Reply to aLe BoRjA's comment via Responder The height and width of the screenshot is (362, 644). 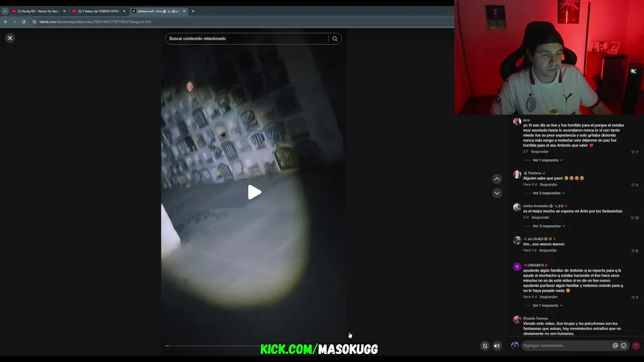[x=548, y=250]
